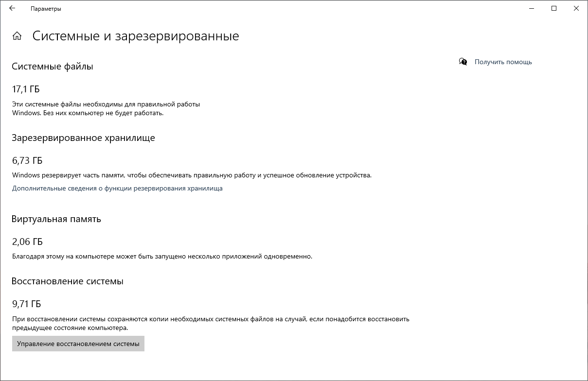Click the 17,1 ГБ system files size

pyautogui.click(x=26, y=89)
